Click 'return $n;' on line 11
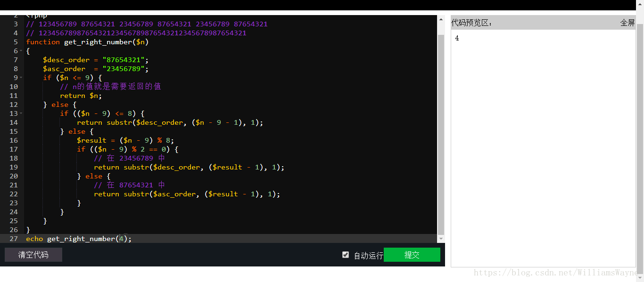The height and width of the screenshot is (282, 644). 81,96
